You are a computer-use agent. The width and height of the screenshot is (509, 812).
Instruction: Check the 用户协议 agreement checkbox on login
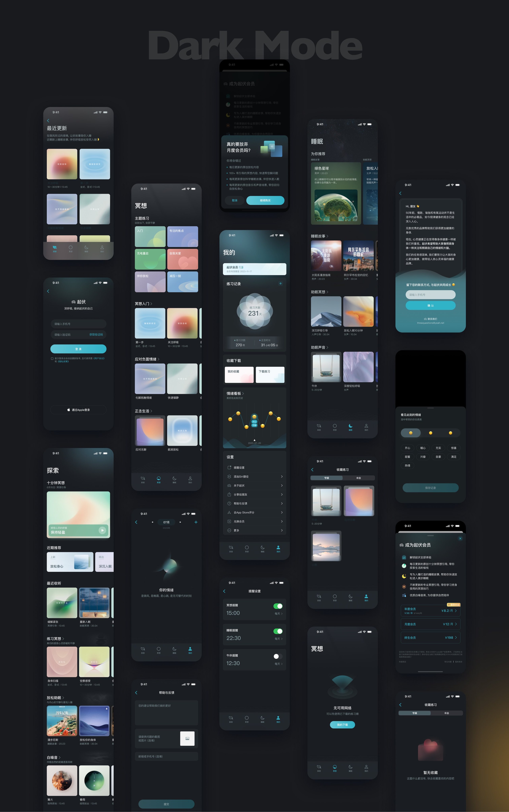pos(52,358)
